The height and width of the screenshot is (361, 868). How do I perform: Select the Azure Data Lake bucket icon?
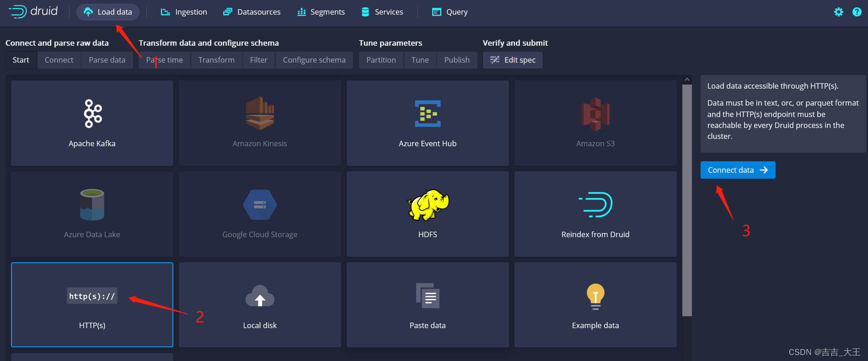[92, 205]
